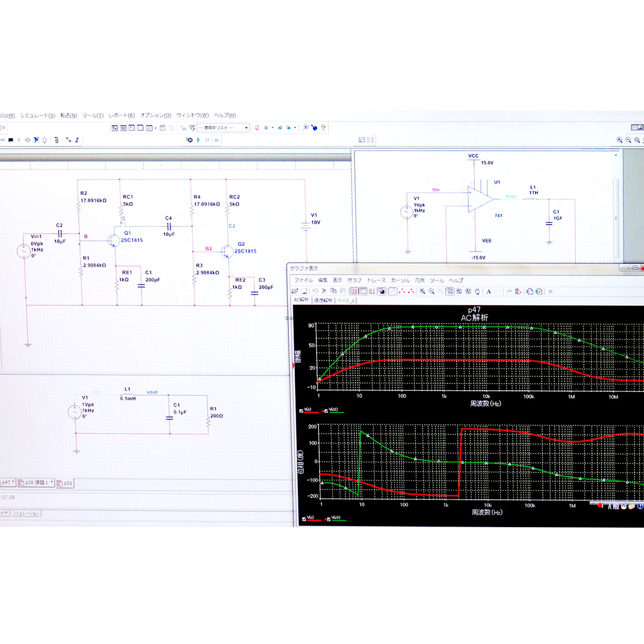Toggle the spreadsheet view toolbar icon
This screenshot has height=644, width=644.
point(123,128)
